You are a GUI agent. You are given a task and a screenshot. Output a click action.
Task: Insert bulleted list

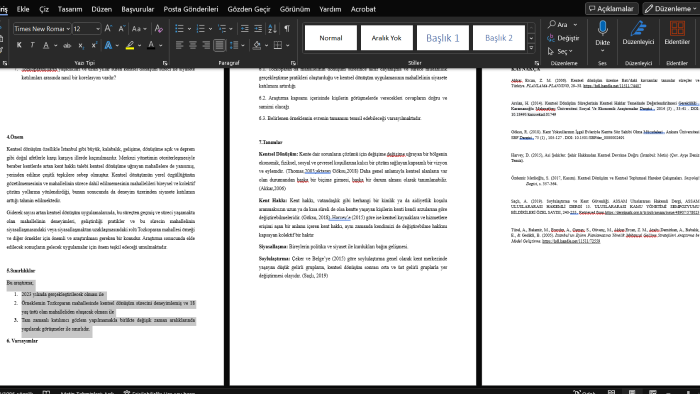click(x=179, y=29)
